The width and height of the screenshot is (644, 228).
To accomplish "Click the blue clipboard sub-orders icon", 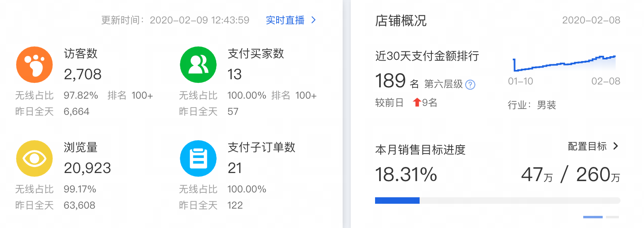I will [x=198, y=158].
